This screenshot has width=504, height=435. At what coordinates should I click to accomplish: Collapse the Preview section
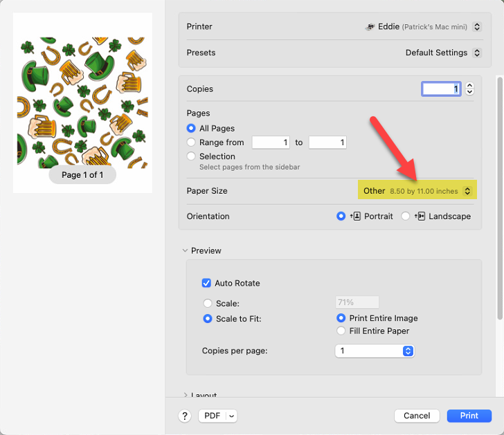coord(185,250)
